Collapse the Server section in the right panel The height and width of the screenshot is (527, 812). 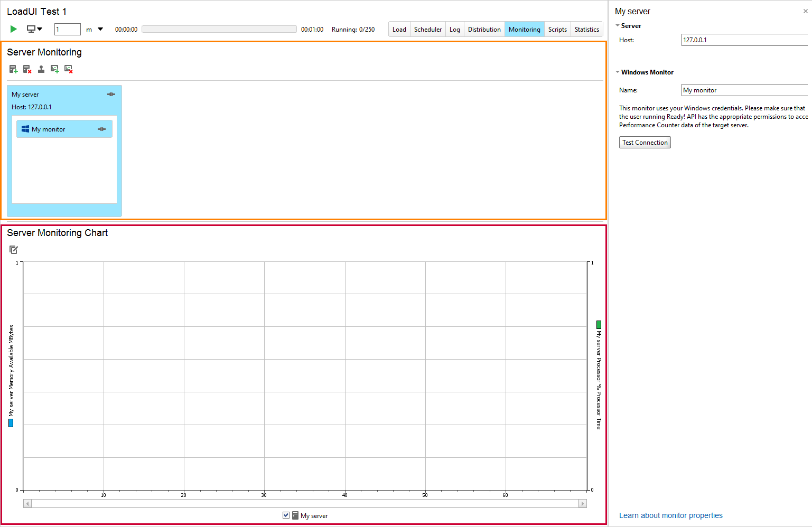coord(617,25)
